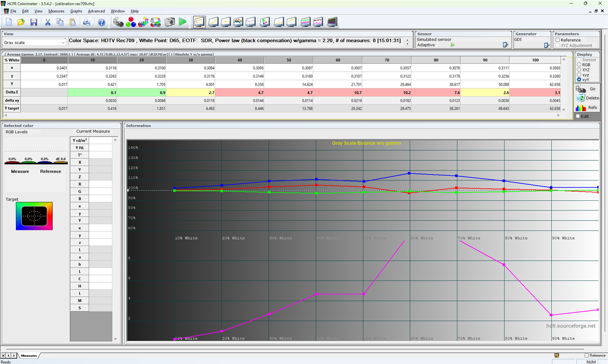Click the color space info up/down spinner
This screenshot has width=608, height=364.
pyautogui.click(x=407, y=42)
